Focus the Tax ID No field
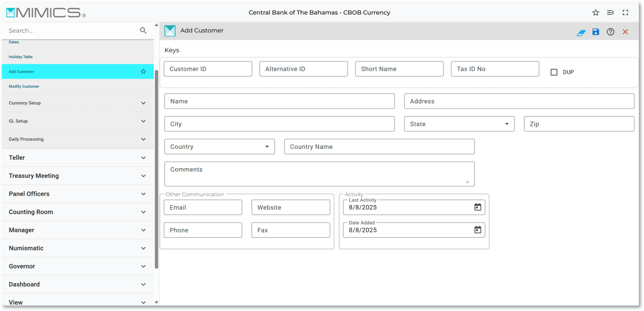 (495, 69)
